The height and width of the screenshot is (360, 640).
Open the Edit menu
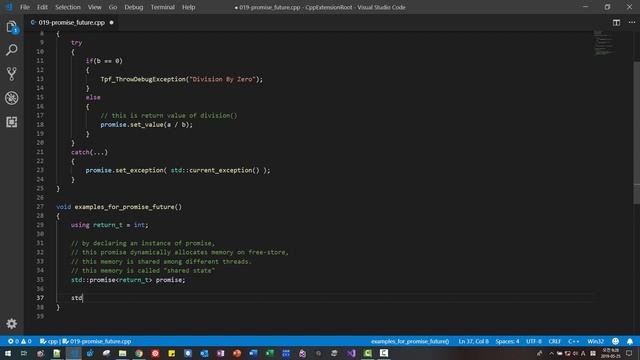coord(42,7)
